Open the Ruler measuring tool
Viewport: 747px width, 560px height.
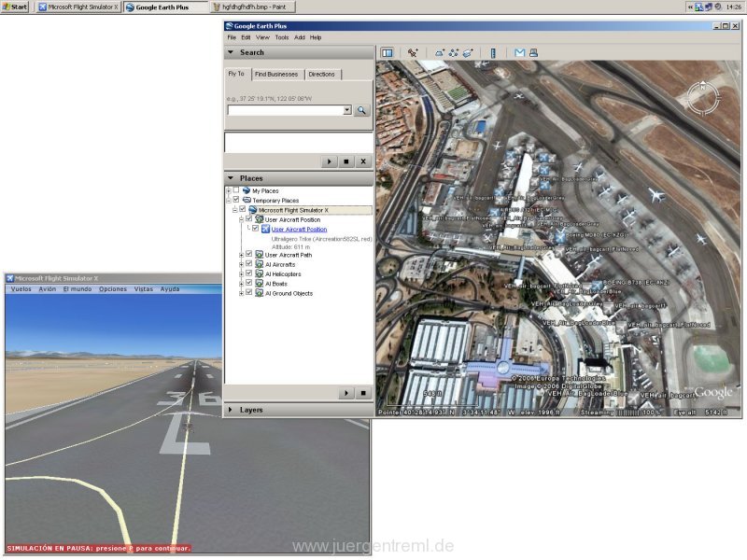coord(493,53)
